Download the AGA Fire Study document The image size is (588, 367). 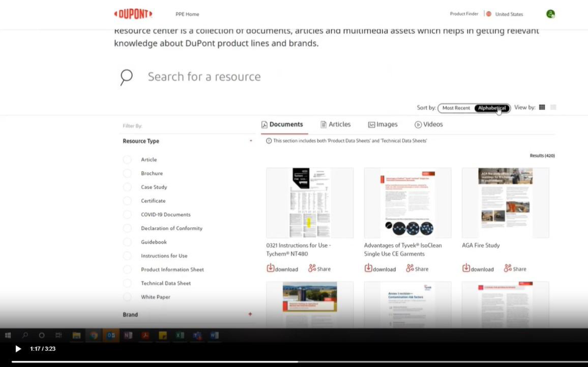click(x=478, y=269)
